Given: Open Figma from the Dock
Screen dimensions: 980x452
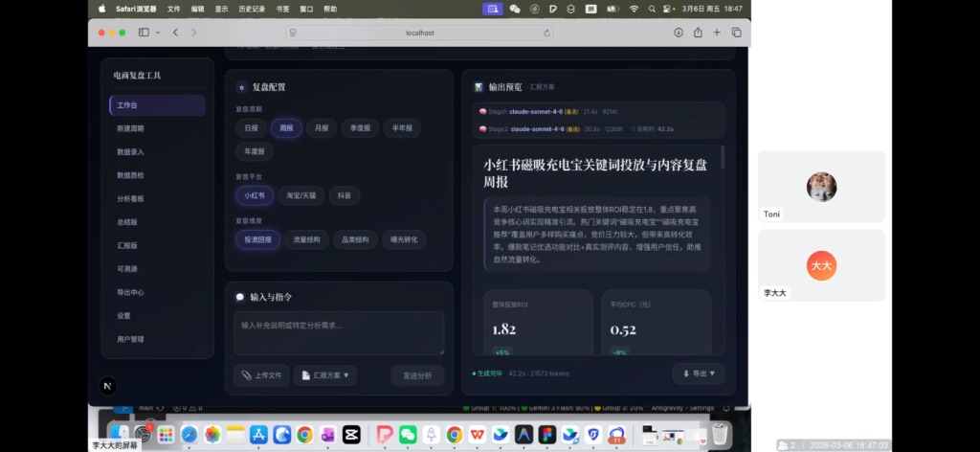Looking at the screenshot, I should click(546, 435).
